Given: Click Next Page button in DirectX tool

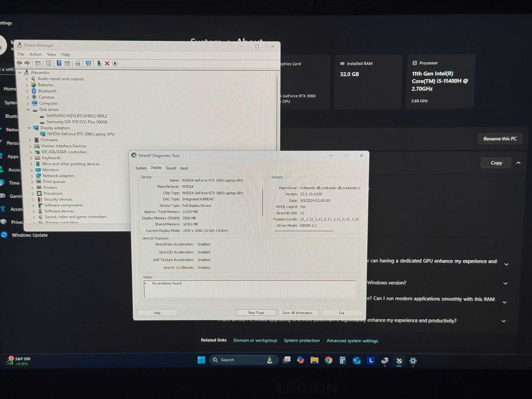Looking at the screenshot, I should (x=256, y=312).
